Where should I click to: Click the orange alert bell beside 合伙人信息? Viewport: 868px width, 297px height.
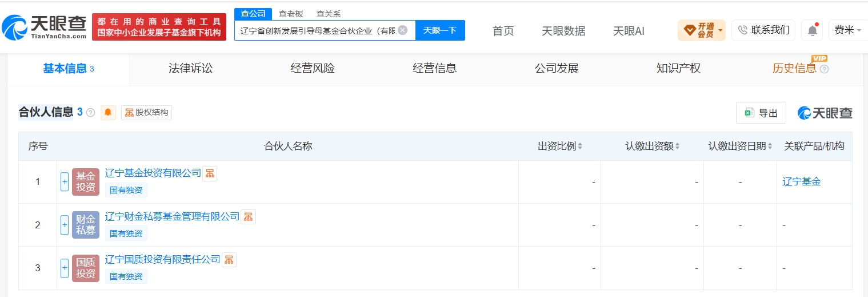[x=108, y=112]
